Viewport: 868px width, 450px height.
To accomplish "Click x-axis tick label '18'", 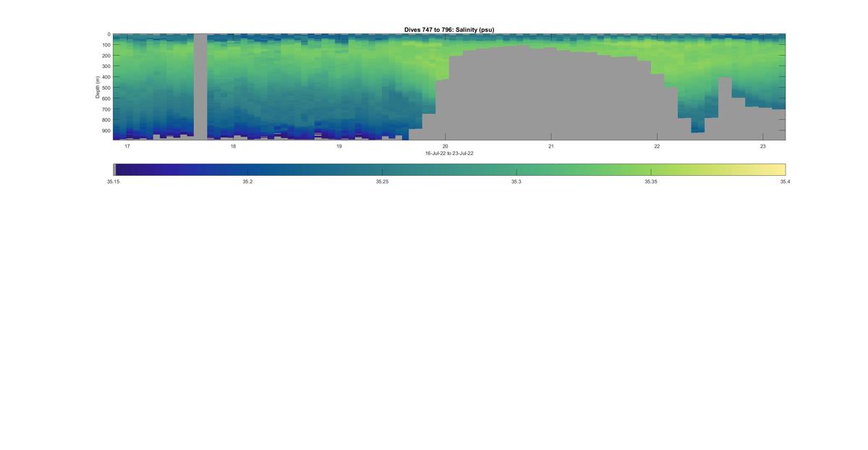I will click(x=233, y=146).
